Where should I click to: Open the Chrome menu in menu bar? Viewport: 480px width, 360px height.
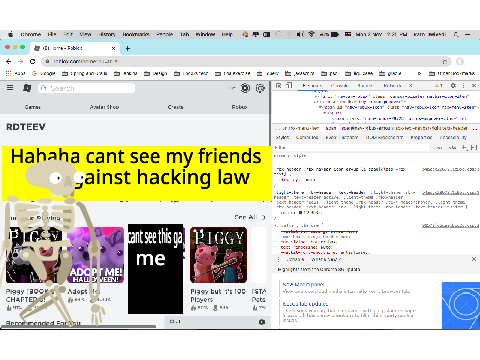pos(31,34)
